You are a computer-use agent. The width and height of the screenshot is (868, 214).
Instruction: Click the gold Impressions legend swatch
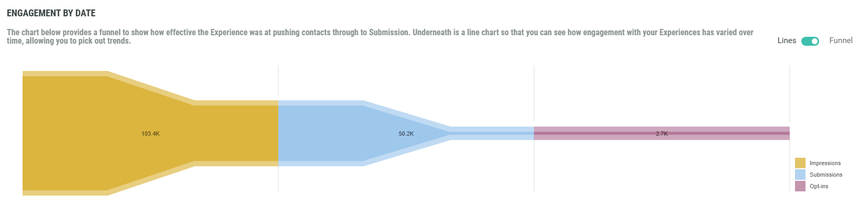point(800,163)
